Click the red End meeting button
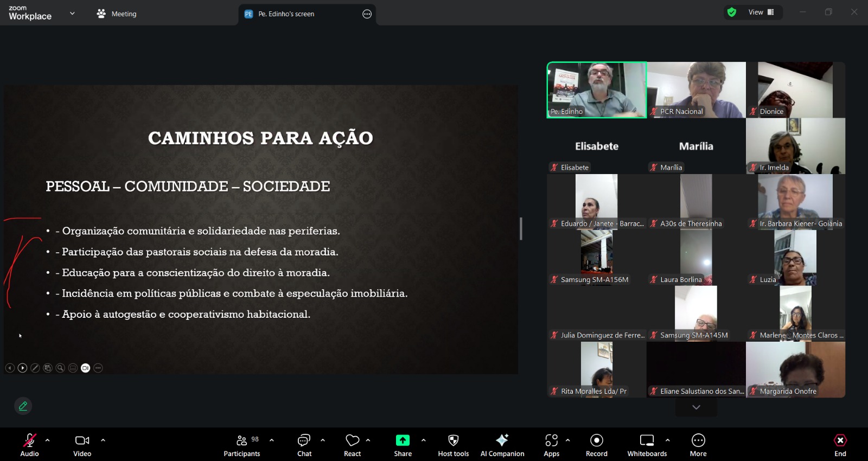 840,445
